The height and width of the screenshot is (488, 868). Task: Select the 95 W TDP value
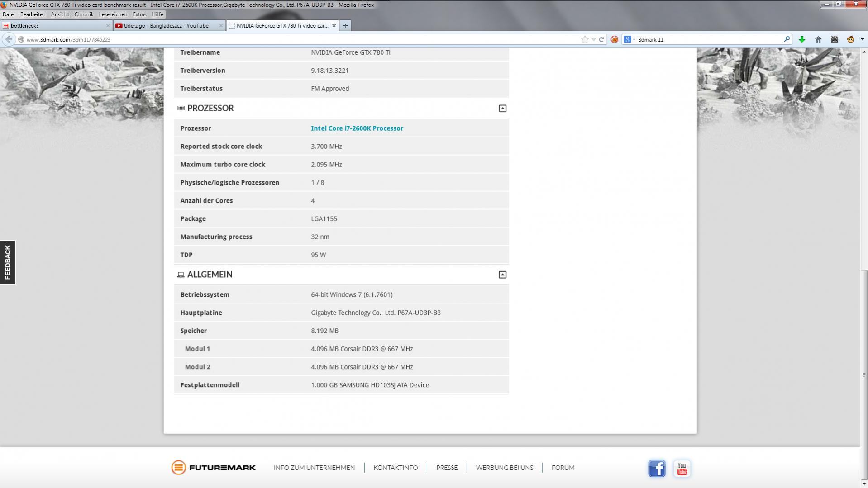pyautogui.click(x=318, y=255)
